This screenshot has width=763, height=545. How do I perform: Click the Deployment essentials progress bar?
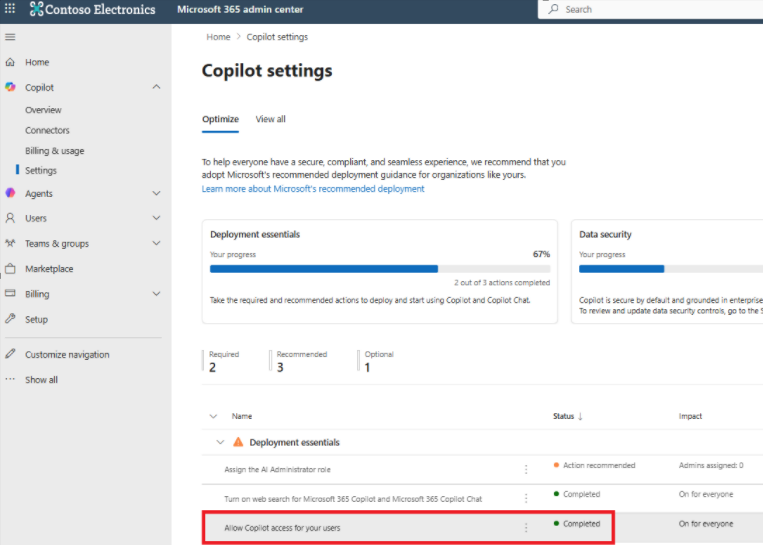tap(380, 269)
